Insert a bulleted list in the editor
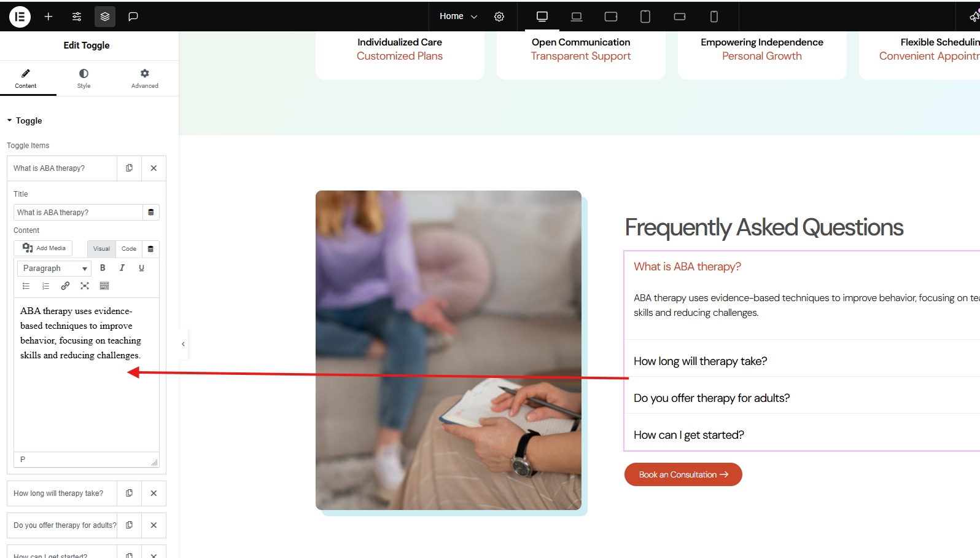980x558 pixels. click(x=26, y=286)
